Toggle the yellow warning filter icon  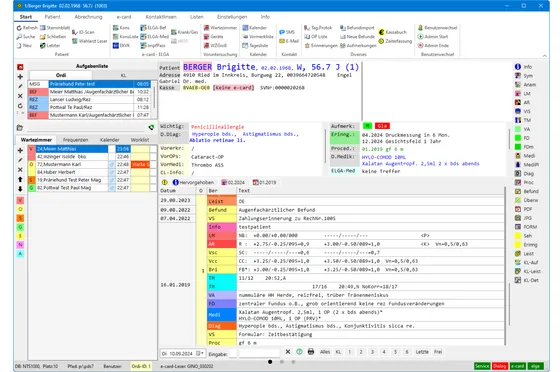[165, 182]
